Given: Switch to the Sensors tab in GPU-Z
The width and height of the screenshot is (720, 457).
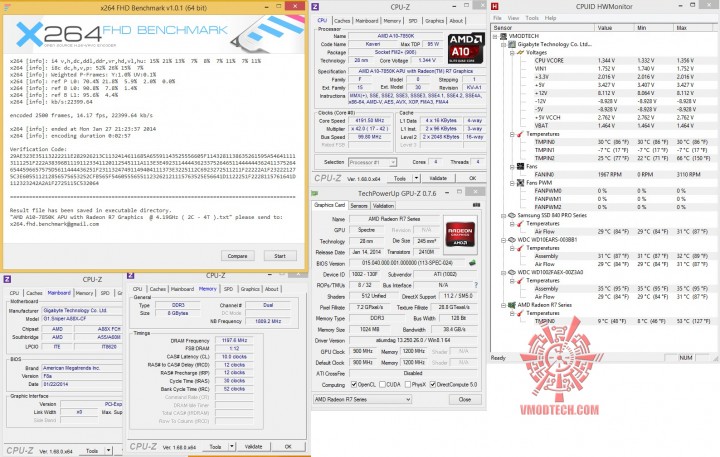Looking at the screenshot, I should pyautogui.click(x=359, y=206).
